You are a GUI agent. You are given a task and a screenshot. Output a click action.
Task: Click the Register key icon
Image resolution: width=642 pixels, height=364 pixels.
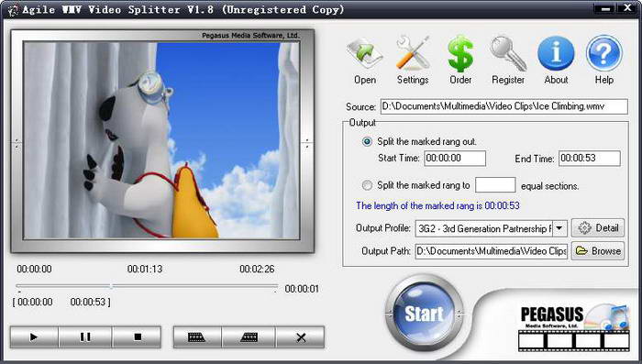508,61
